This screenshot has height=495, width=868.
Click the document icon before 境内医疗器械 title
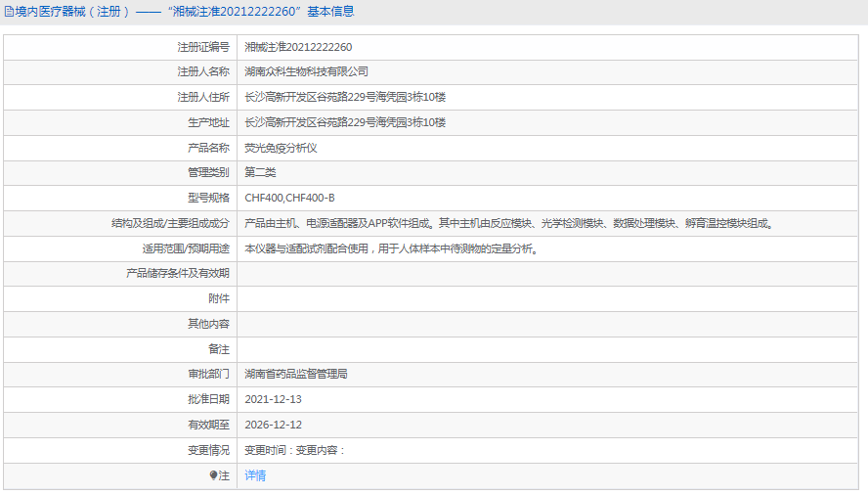point(10,12)
